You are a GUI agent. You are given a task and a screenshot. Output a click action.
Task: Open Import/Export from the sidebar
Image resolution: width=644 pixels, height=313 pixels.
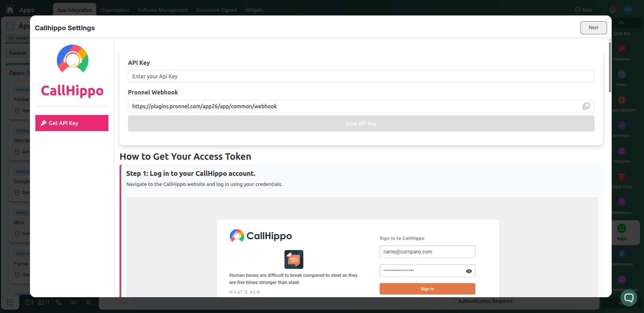pyautogui.click(x=621, y=100)
